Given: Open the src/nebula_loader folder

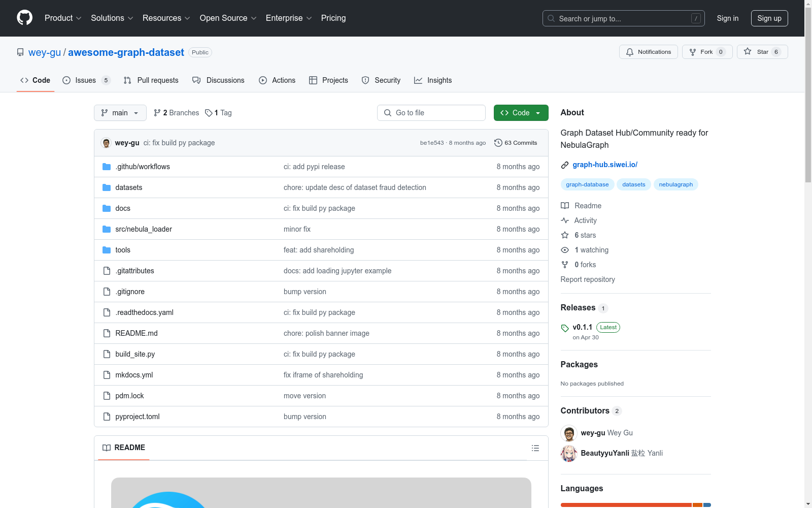Looking at the screenshot, I should pyautogui.click(x=144, y=229).
